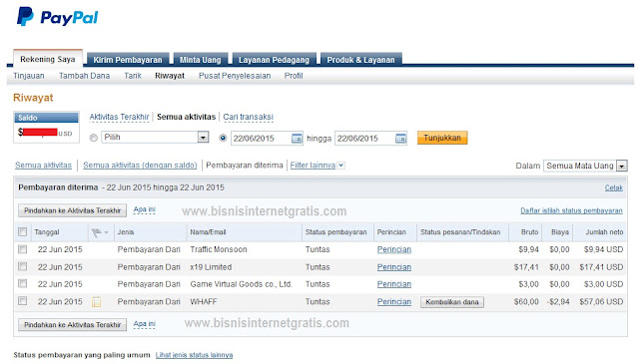Screen dimensions: 639x364
Task: Click the Jumlah neto column header
Action: coord(604,232)
